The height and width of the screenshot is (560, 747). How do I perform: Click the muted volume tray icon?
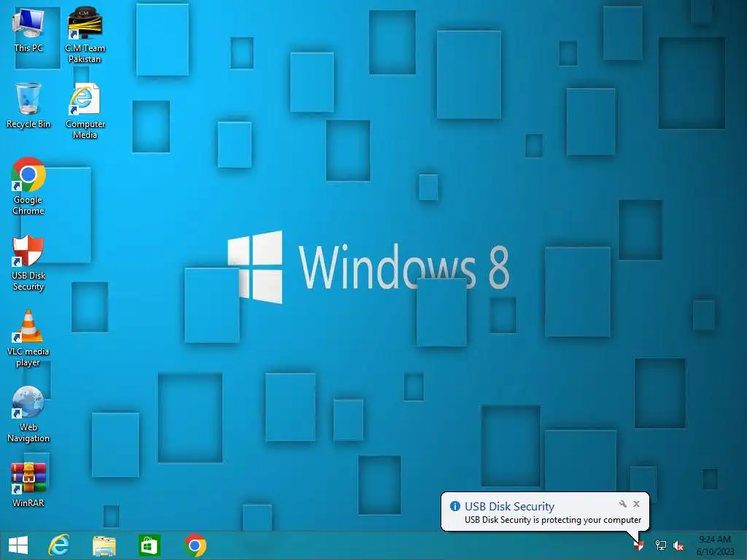pyautogui.click(x=678, y=545)
